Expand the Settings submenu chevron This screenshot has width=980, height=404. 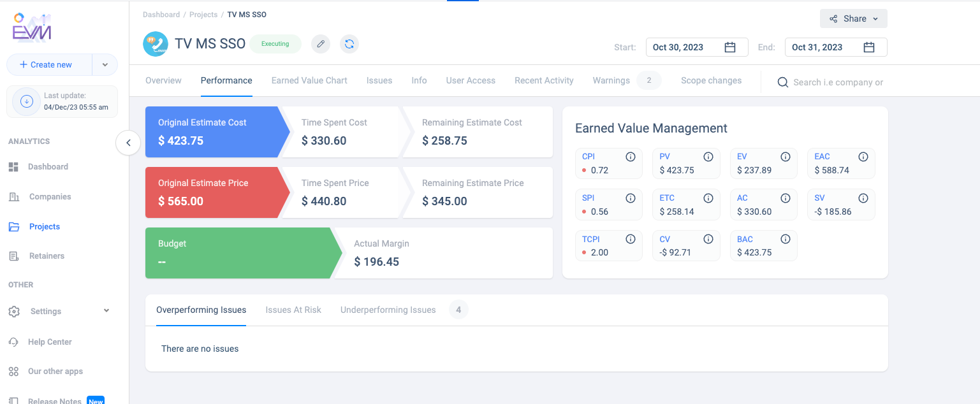106,311
